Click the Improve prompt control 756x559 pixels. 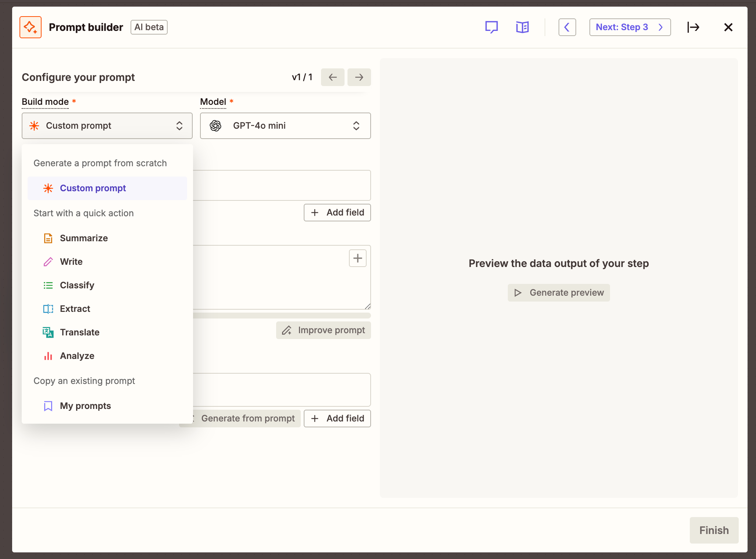click(323, 330)
